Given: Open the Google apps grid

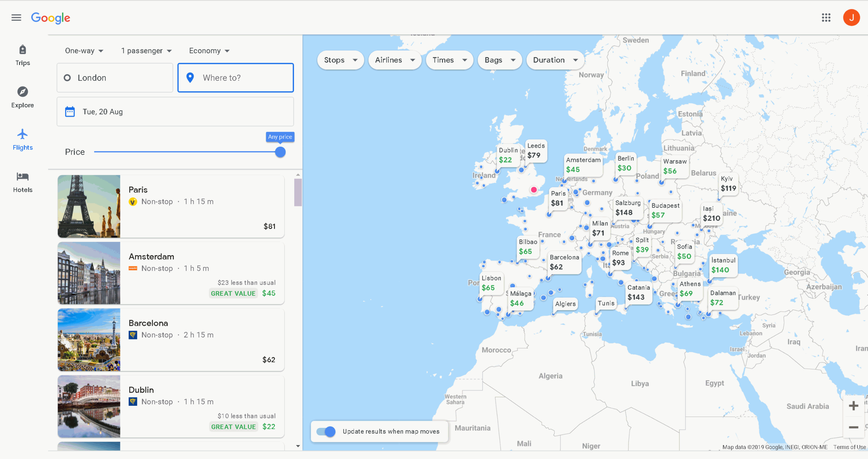Looking at the screenshot, I should click(x=826, y=17).
